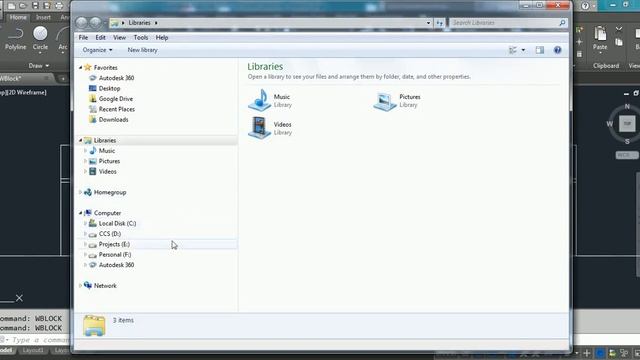Switch to AutoCAD Home ribbon tab
The width and height of the screenshot is (640, 360).
click(x=18, y=17)
